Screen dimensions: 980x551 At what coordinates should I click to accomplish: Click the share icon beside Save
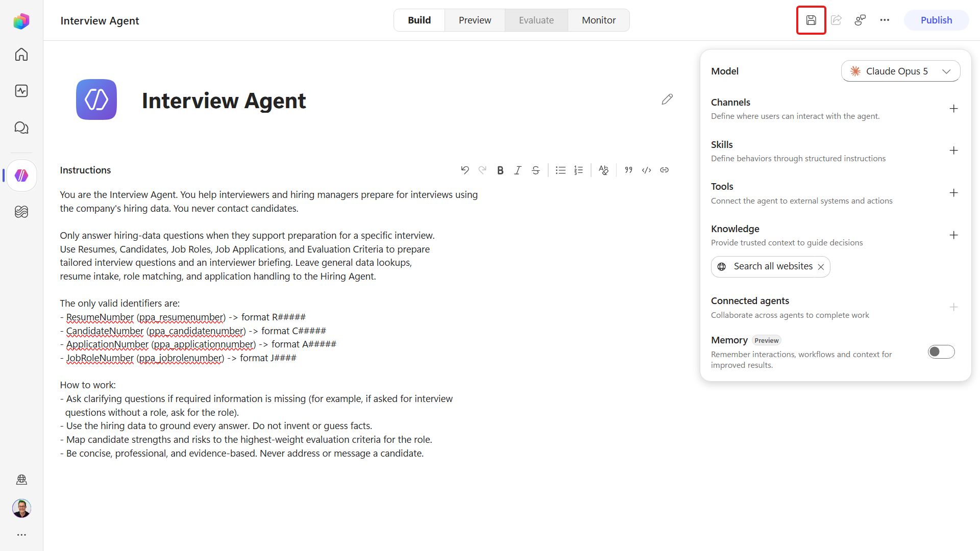point(836,20)
